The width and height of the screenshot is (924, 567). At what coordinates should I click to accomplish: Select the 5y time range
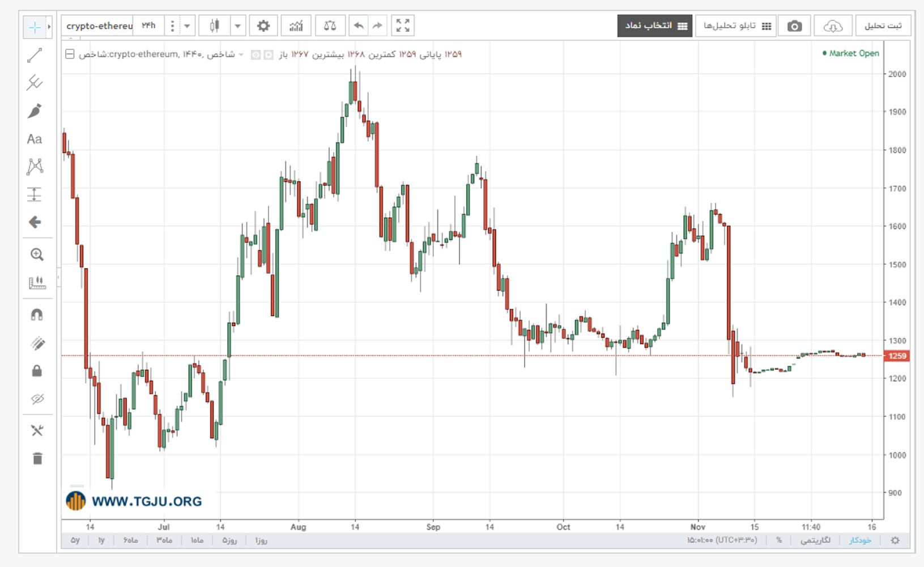[75, 540]
